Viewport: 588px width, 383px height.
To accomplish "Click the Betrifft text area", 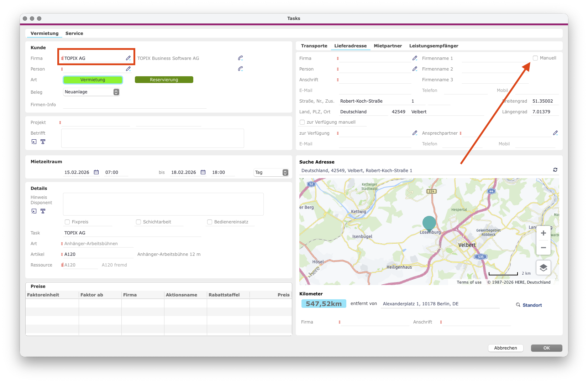I will [x=153, y=138].
